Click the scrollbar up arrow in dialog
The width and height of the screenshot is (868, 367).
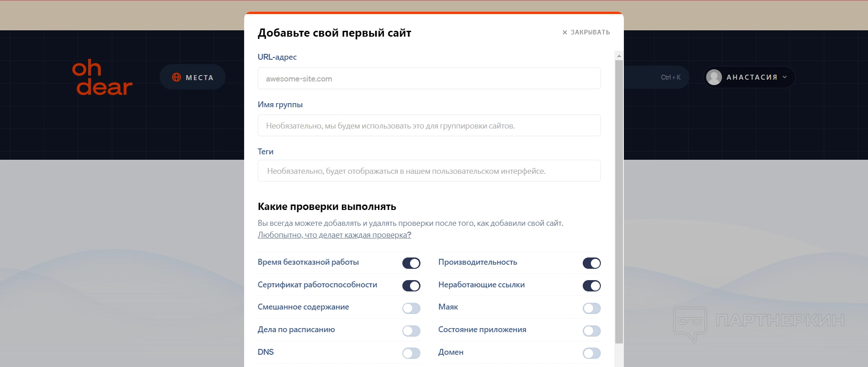(619, 56)
